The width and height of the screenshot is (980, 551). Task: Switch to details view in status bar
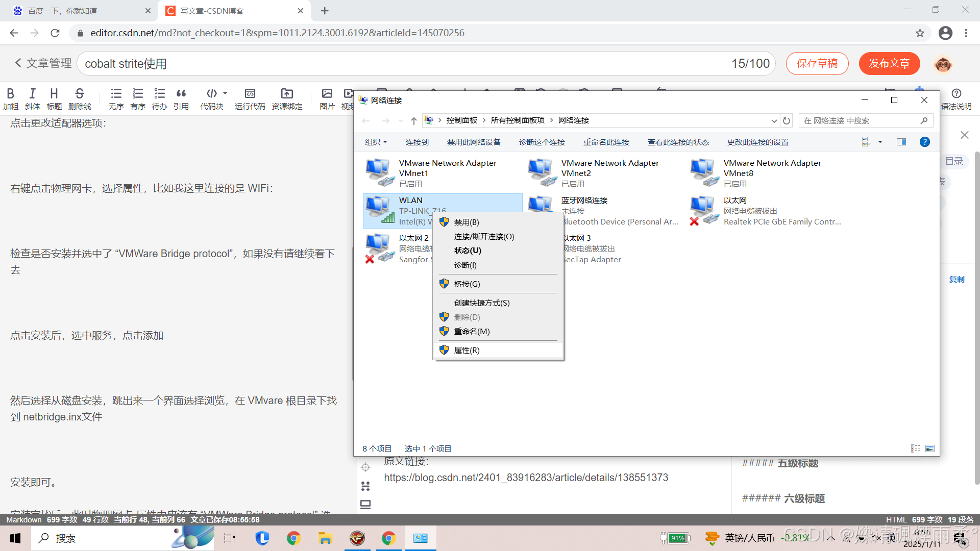pyautogui.click(x=916, y=448)
